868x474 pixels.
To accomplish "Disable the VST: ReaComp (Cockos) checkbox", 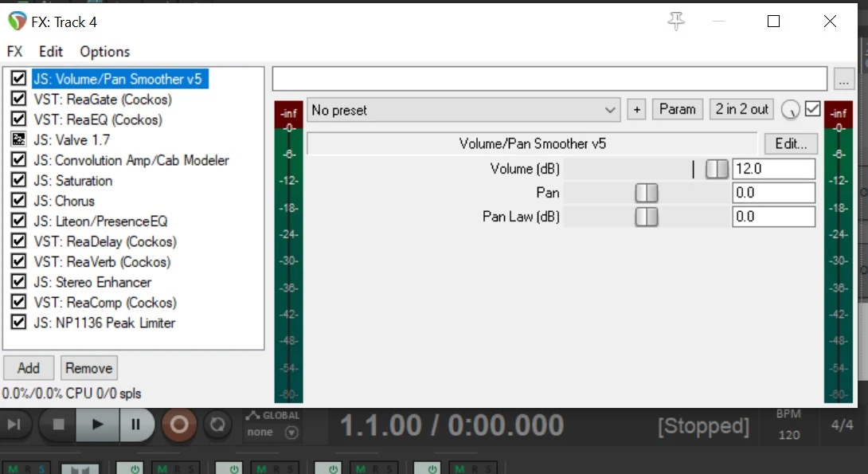I will pos(18,301).
